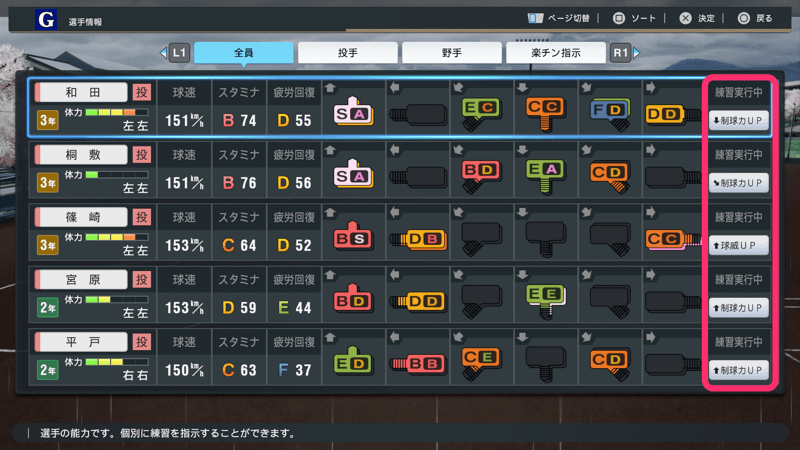Select player name 篠崎
This screenshot has width=800, height=450.
[x=83, y=217]
